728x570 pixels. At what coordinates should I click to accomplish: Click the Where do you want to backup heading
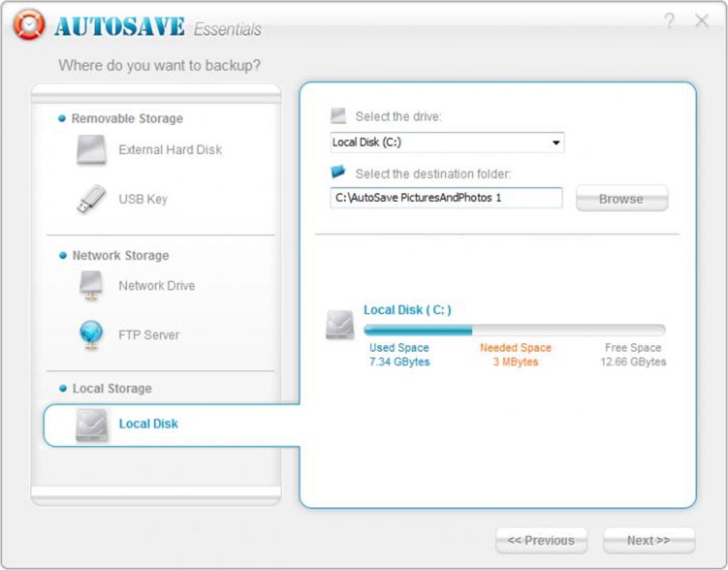160,66
